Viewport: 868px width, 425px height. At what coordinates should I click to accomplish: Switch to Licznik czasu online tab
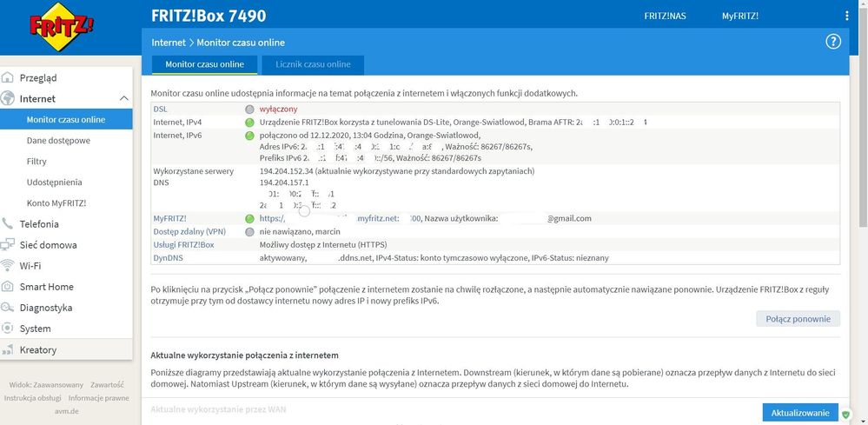(x=314, y=64)
